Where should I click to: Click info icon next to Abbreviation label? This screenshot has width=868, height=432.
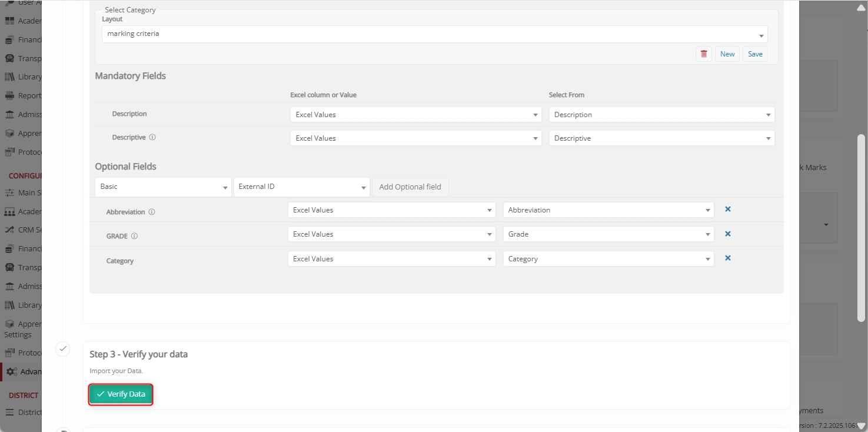[152, 212]
